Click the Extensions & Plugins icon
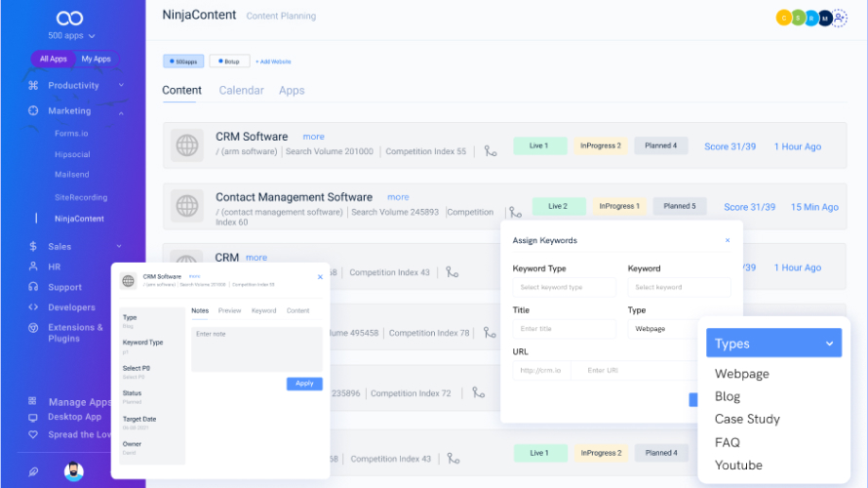Screen dimensions: 868x488 point(33,328)
